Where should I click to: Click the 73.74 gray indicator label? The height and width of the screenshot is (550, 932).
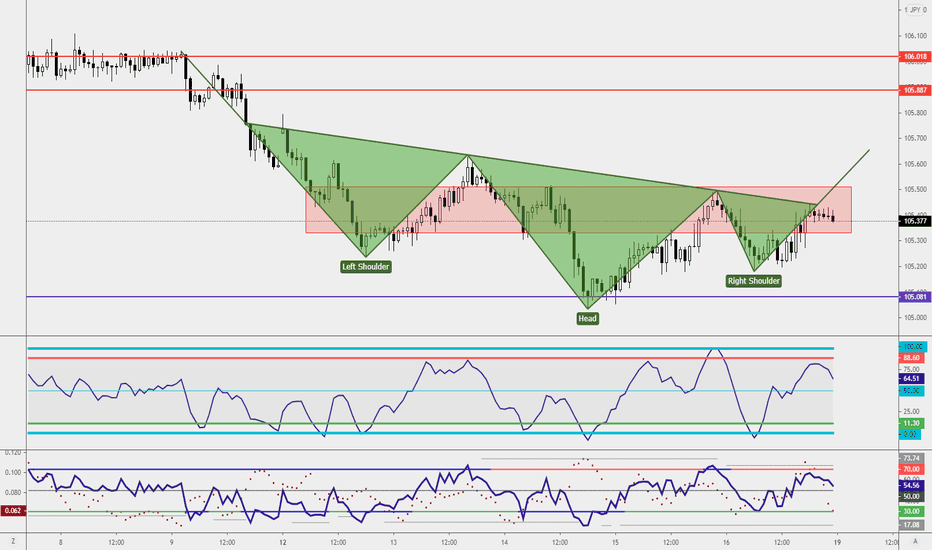tap(911, 458)
